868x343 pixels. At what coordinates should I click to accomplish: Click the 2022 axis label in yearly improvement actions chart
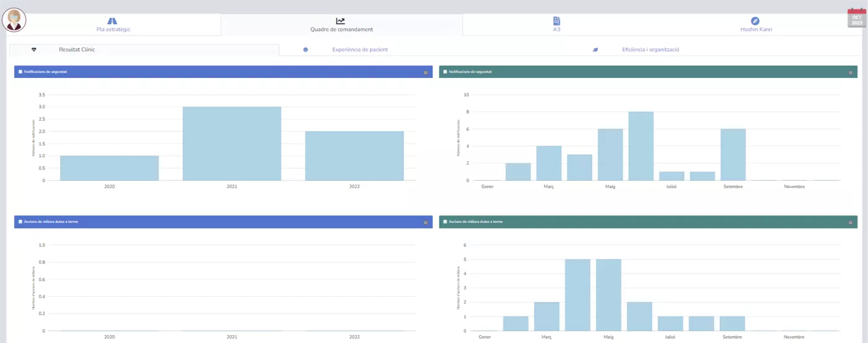355,337
